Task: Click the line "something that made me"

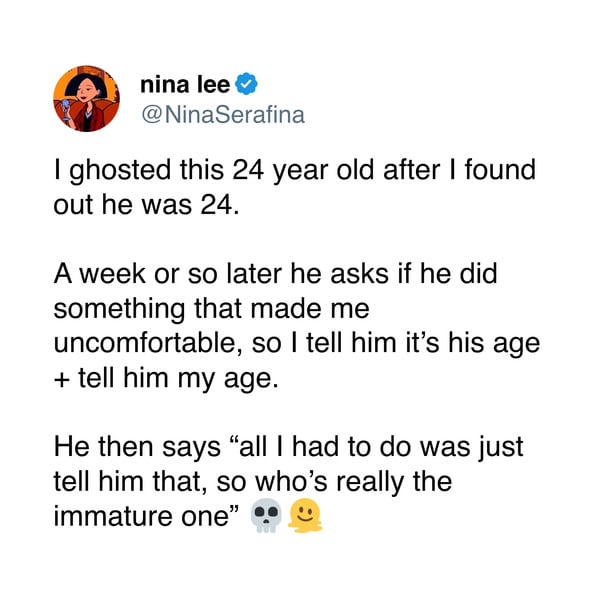Action: point(212,309)
